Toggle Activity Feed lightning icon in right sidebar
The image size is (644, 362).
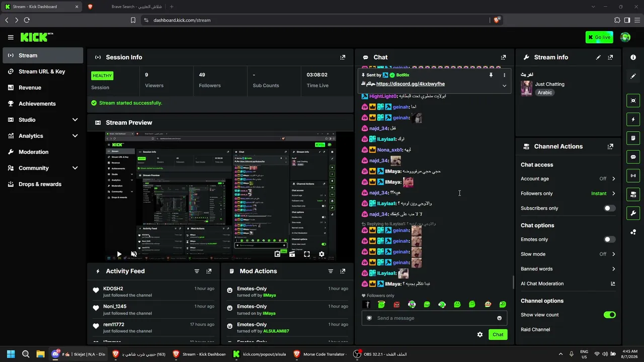pyautogui.click(x=633, y=120)
